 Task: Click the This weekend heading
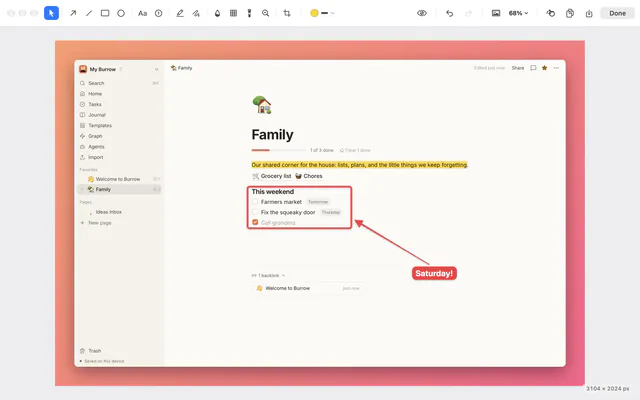273,191
